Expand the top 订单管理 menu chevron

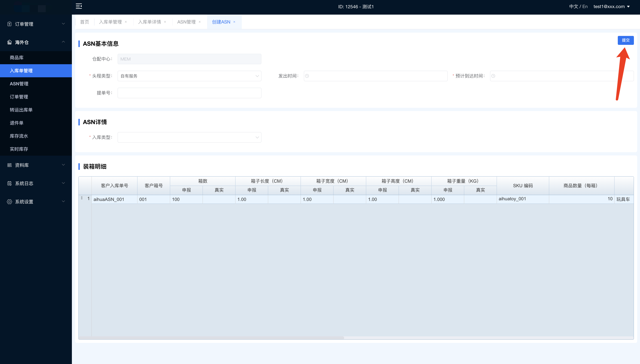[63, 24]
